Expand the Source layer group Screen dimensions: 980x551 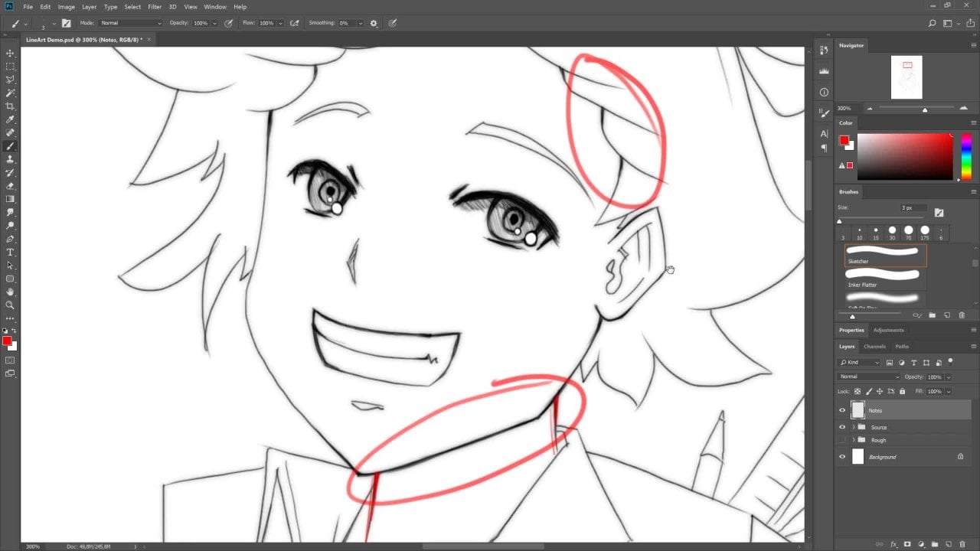pyautogui.click(x=853, y=427)
